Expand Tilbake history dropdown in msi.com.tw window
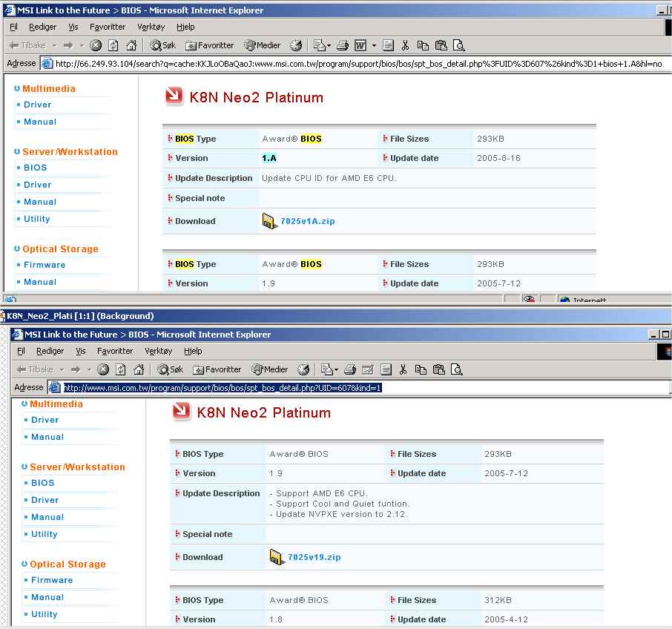This screenshot has height=629, width=672. [62, 369]
